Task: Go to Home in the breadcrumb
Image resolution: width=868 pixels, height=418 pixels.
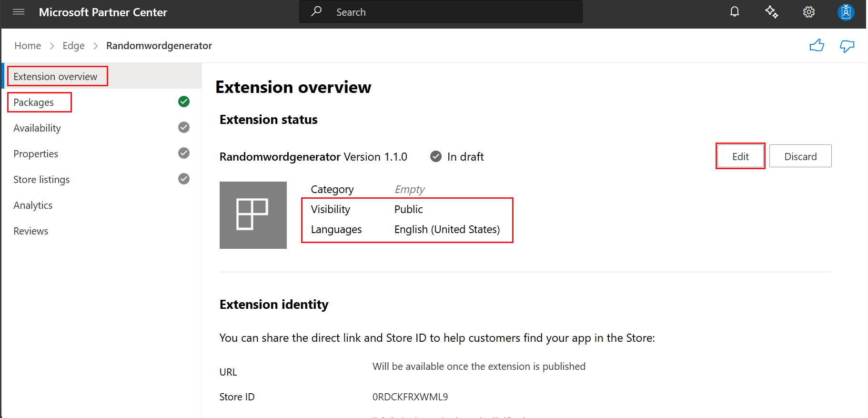Action: [x=28, y=46]
